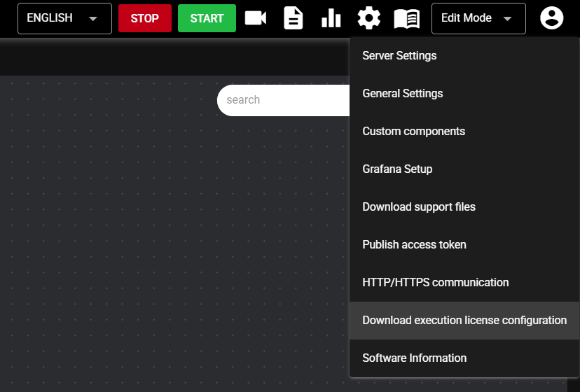580x392 pixels.
Task: Click the gear settings icon
Action: click(x=368, y=18)
